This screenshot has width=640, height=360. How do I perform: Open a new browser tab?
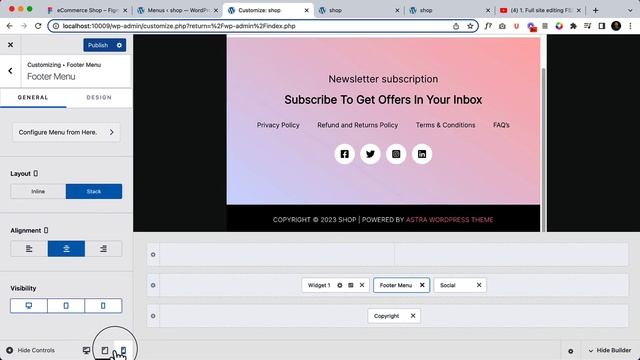[x=596, y=10]
